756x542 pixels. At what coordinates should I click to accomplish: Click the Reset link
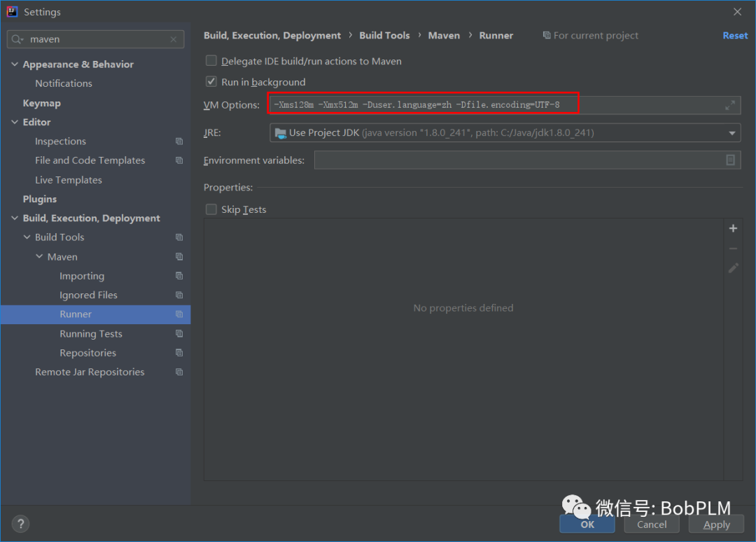735,35
